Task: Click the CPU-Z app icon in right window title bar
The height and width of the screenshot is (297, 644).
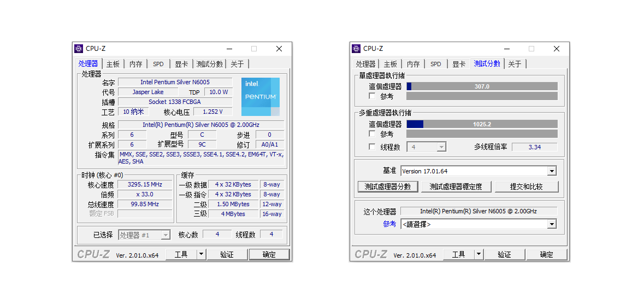Action: pos(356,49)
